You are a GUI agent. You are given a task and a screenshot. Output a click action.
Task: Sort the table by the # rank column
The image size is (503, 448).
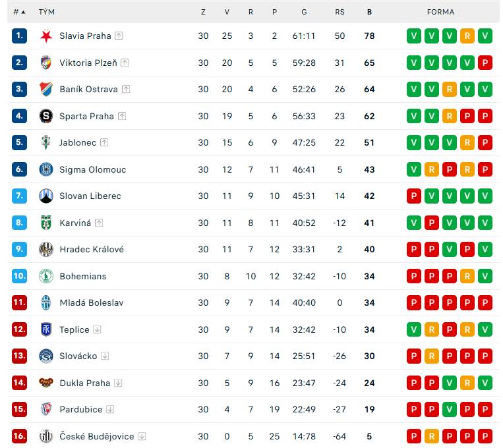point(19,12)
